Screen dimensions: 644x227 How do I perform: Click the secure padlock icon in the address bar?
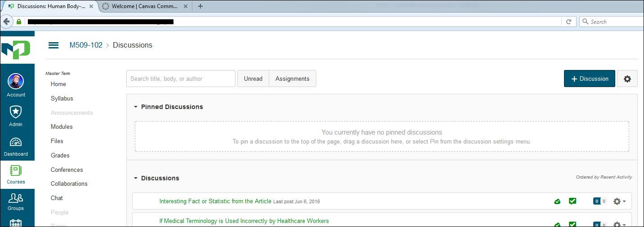19,22
